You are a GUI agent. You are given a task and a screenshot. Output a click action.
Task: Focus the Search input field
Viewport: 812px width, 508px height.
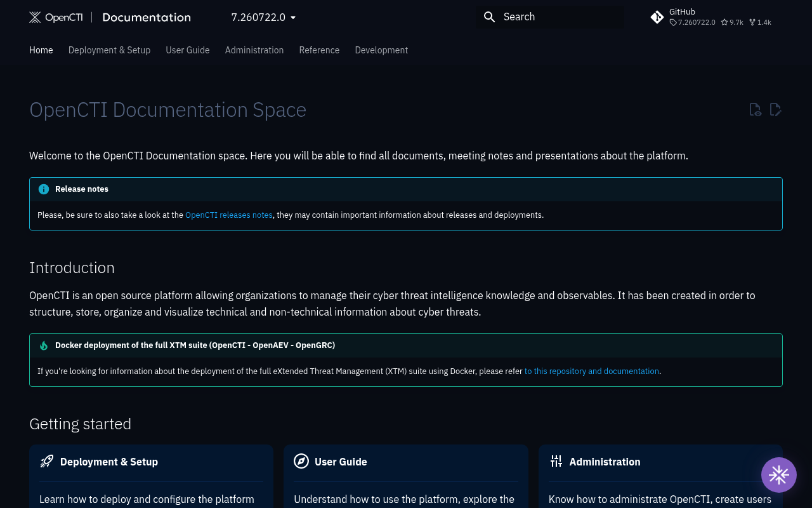click(x=550, y=17)
